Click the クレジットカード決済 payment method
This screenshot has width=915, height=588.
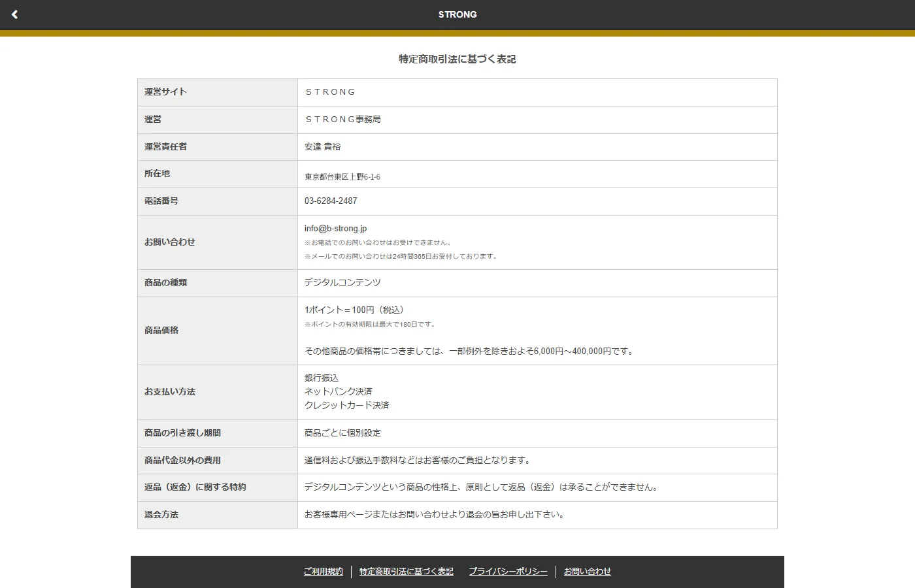coord(347,406)
